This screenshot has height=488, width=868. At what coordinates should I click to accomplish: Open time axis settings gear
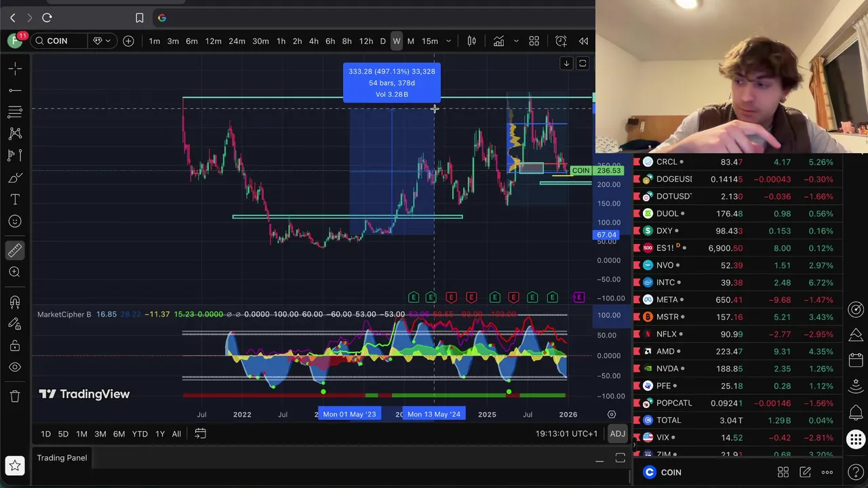[x=612, y=414]
